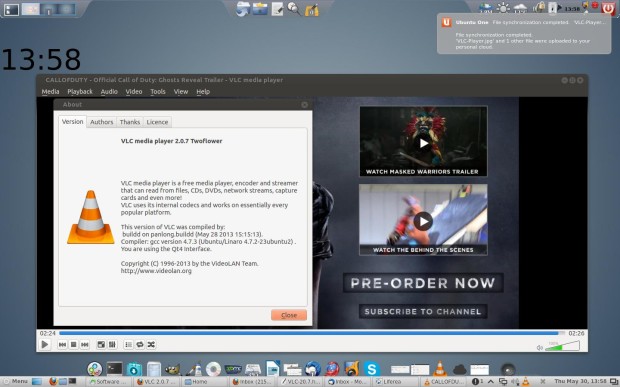Screen dimensions: 620x387
Task: Open the first colorful dock icon
Action: click(95, 369)
